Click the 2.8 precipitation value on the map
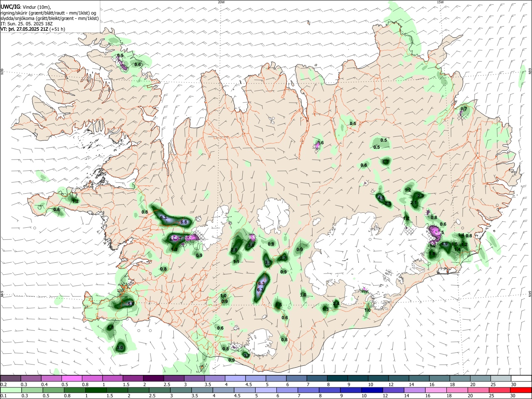 [x=234, y=250]
